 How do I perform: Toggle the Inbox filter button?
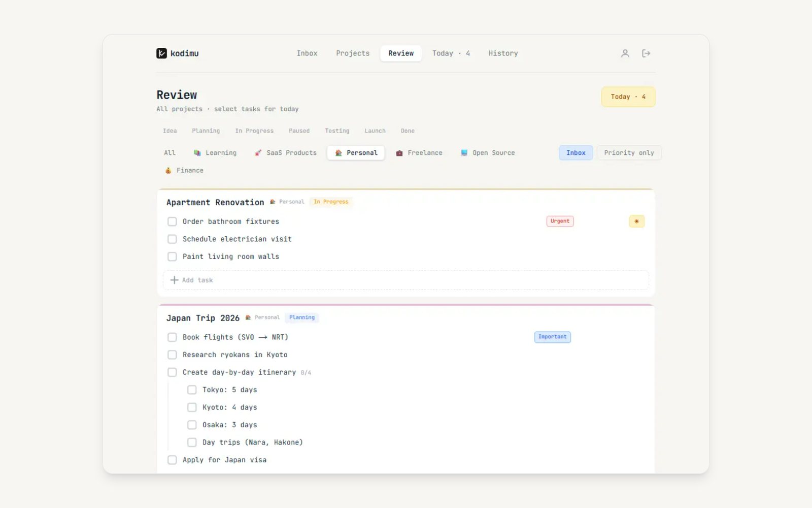pos(576,153)
